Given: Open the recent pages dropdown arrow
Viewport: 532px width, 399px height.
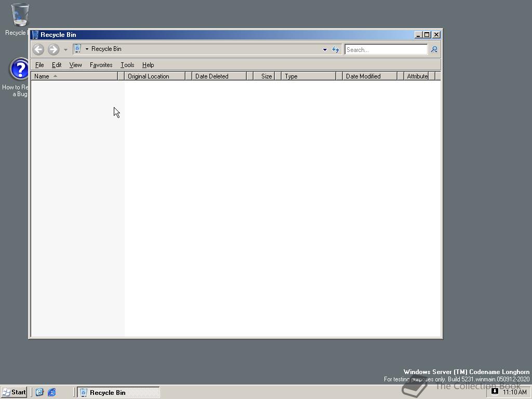Looking at the screenshot, I should pos(65,49).
